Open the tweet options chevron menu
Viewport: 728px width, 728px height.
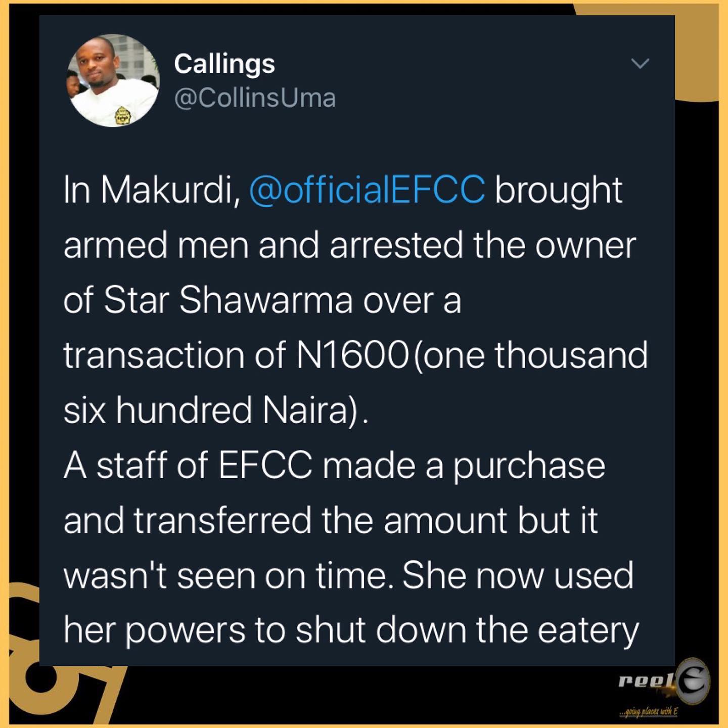tap(640, 64)
